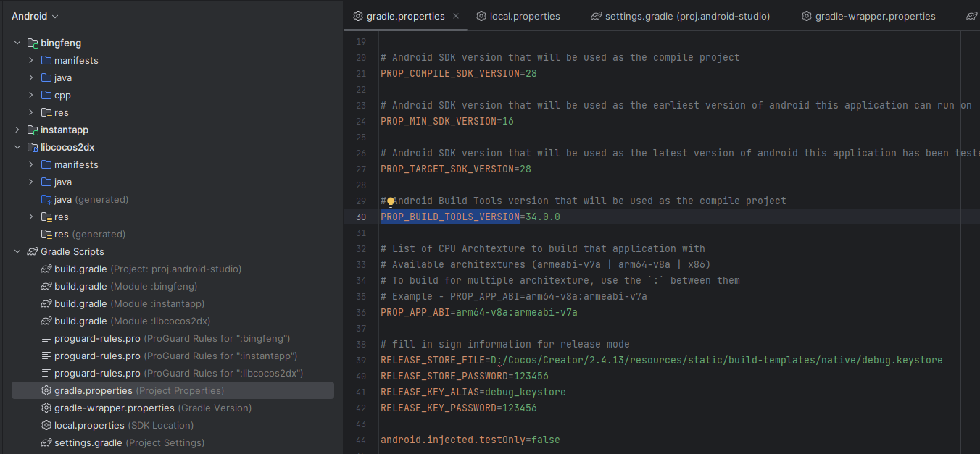This screenshot has width=980, height=454.
Task: Open the Android project view dropdown
Action: coord(35,16)
